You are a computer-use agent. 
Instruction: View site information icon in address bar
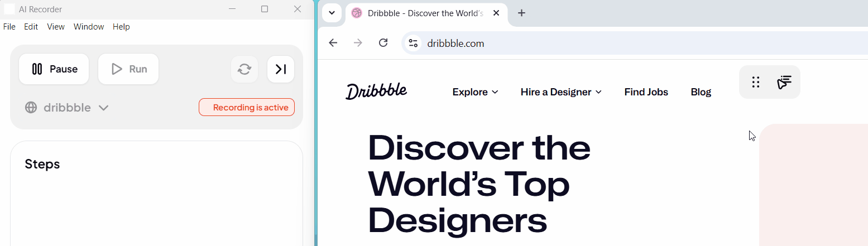click(413, 43)
